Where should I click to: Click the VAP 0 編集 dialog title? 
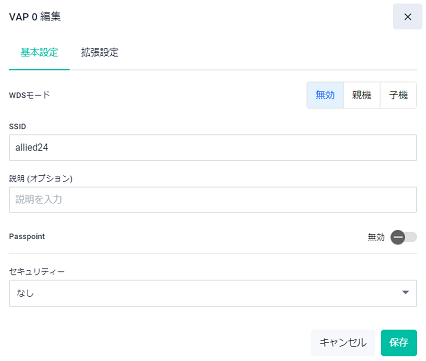35,17
